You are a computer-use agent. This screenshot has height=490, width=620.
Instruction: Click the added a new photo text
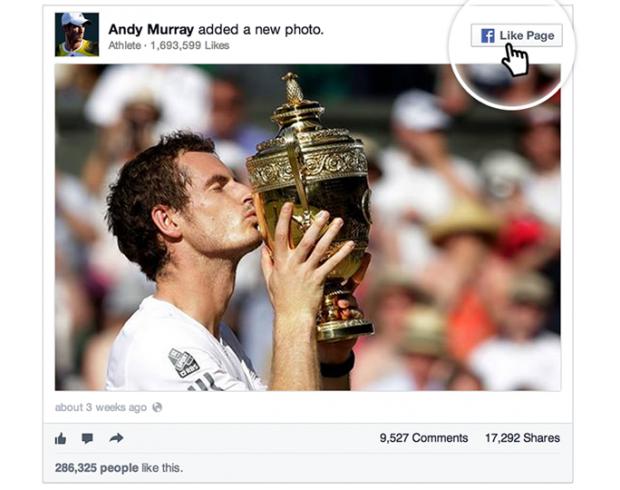tap(261, 29)
